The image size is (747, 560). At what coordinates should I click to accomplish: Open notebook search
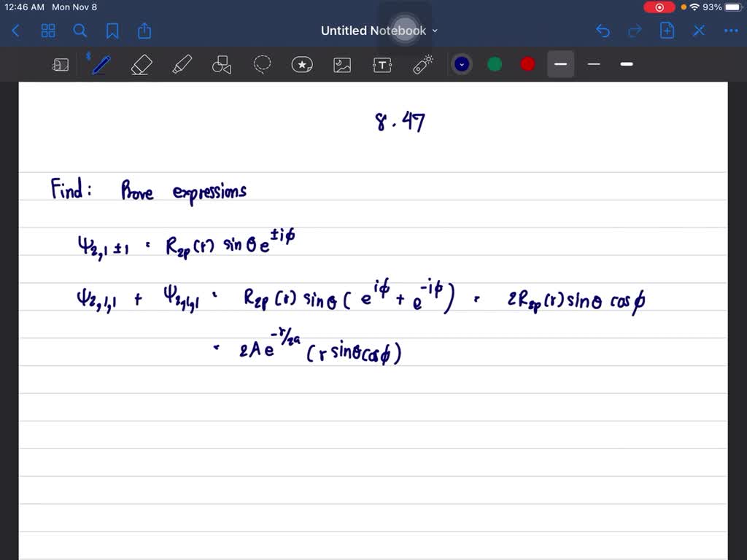pyautogui.click(x=80, y=31)
